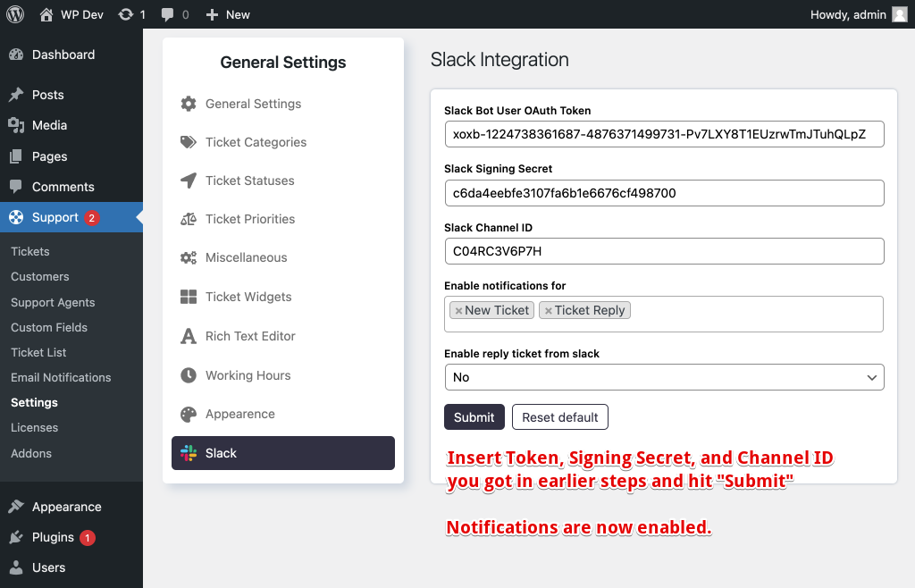This screenshot has width=915, height=588.
Task: Go to Customers in Support menu
Action: coord(39,276)
